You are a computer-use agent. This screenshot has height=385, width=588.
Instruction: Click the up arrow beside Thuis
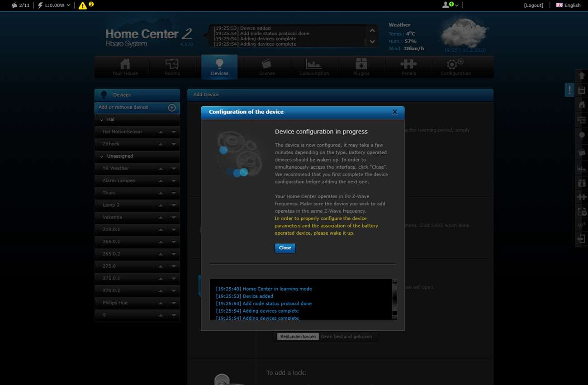[161, 193]
